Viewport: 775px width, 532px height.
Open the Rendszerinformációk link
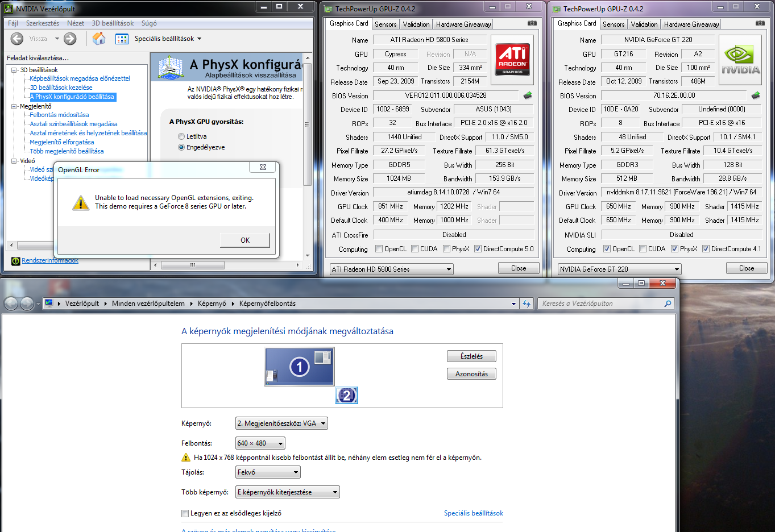point(50,261)
